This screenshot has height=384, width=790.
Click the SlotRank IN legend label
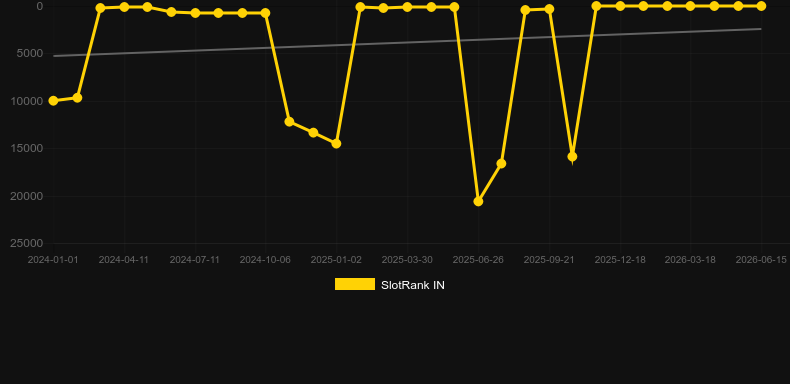coord(413,285)
